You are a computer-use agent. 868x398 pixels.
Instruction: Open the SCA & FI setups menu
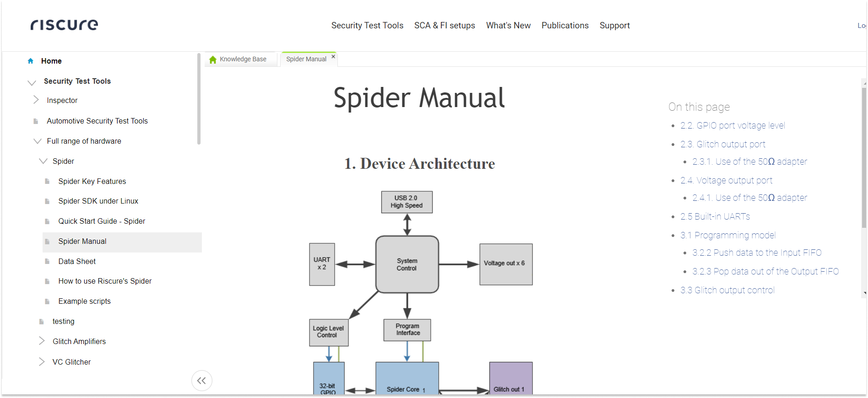(445, 26)
